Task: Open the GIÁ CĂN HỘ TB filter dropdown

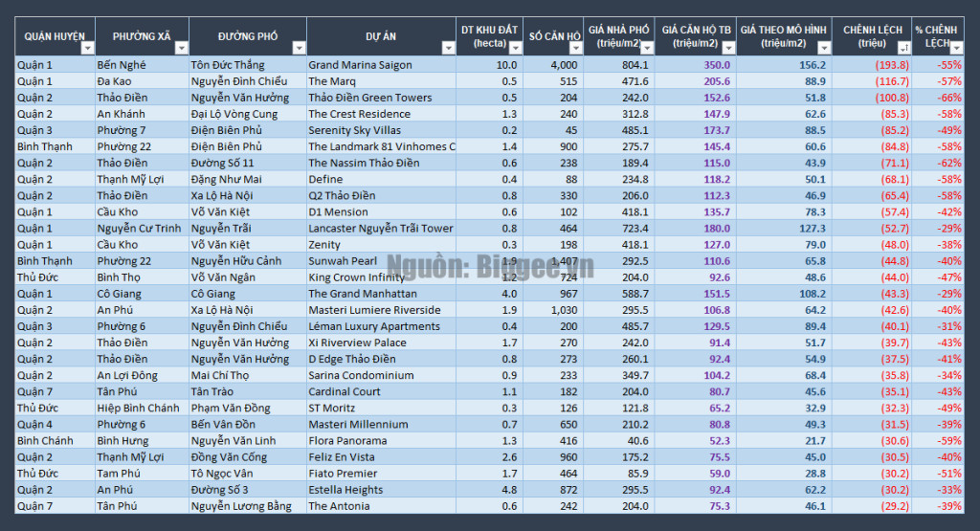Action: 728,48
